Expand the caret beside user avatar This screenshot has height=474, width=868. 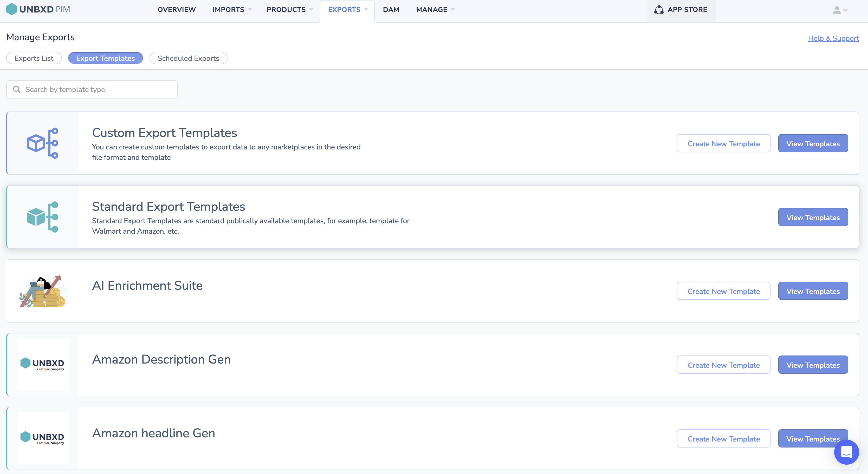pyautogui.click(x=845, y=11)
